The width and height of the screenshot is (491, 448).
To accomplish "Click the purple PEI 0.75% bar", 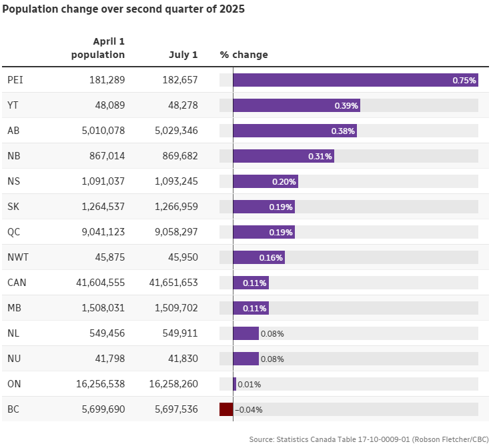I will pos(355,80).
